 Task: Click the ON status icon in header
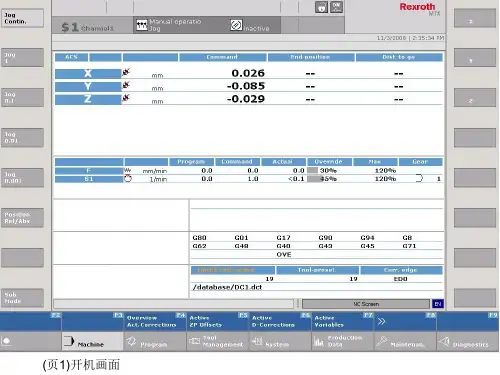[x=336, y=7]
